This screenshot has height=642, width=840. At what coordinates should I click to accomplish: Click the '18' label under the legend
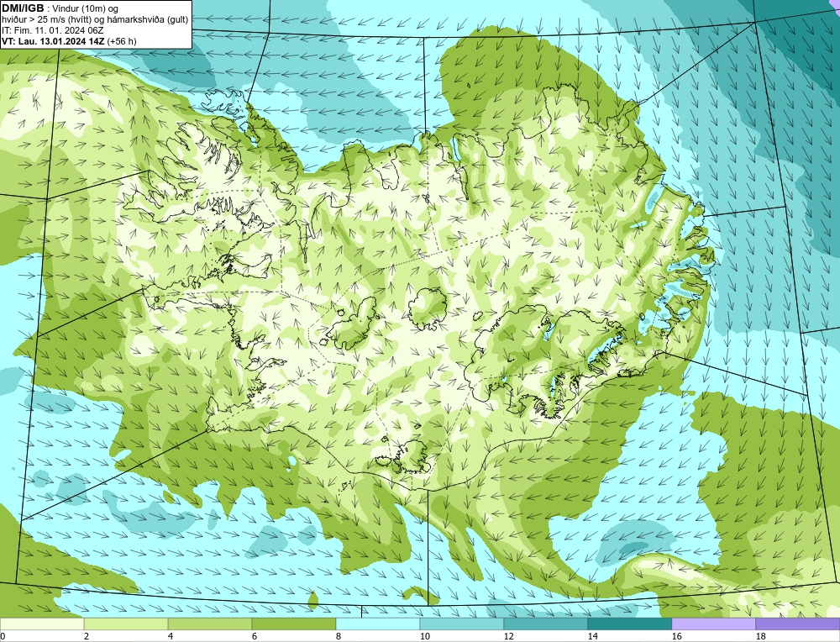(x=760, y=637)
